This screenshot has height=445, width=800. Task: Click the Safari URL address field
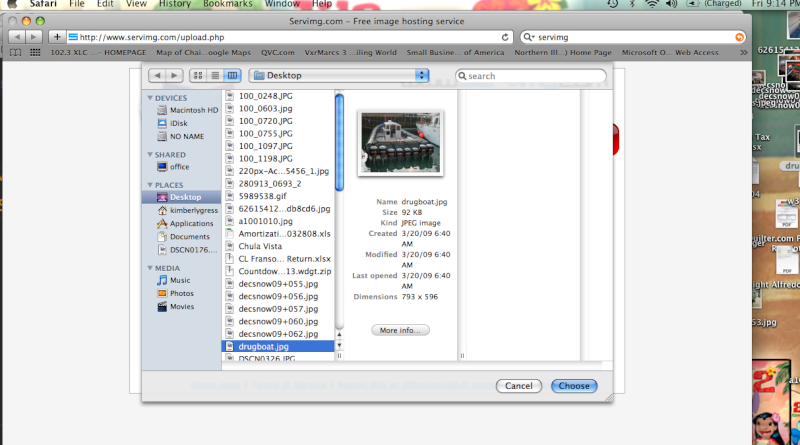coord(289,37)
